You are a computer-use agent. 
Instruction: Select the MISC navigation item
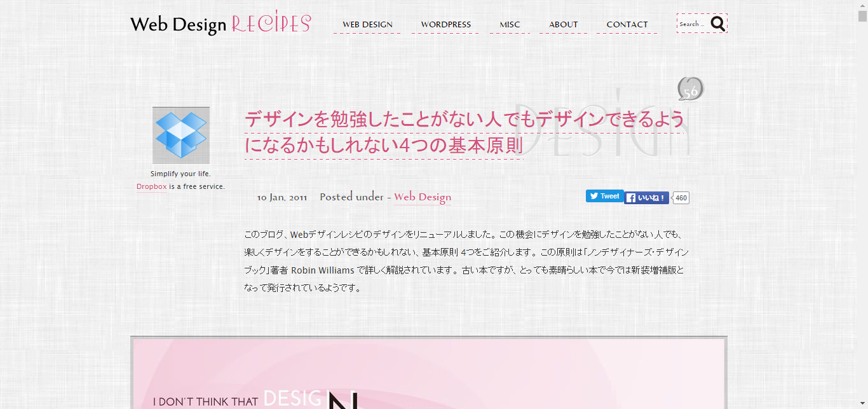[x=510, y=25]
